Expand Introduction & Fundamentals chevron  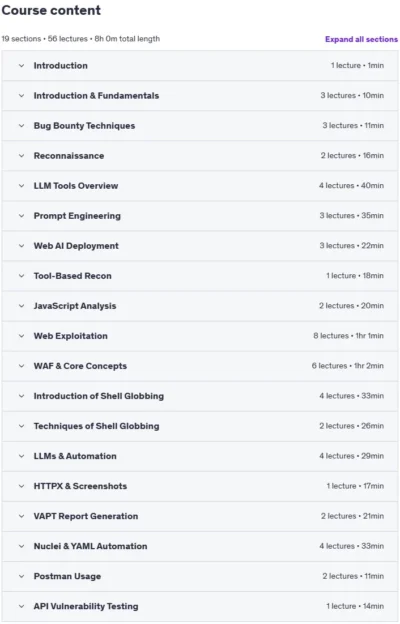tap(21, 96)
